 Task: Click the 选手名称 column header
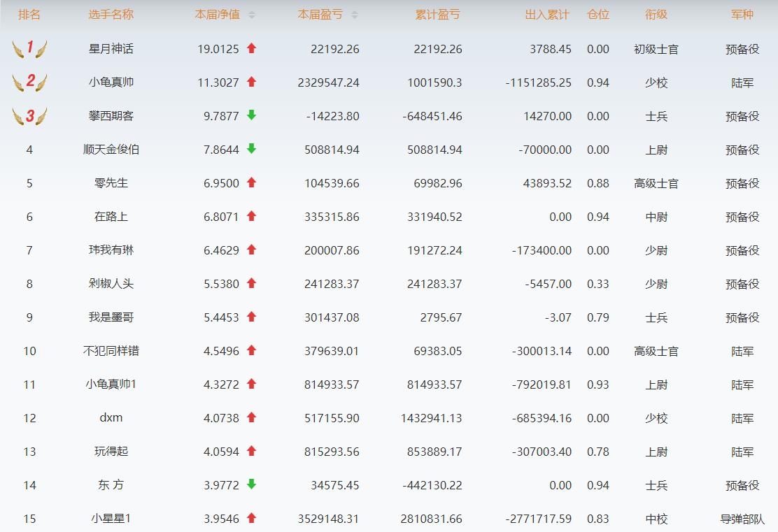(x=111, y=15)
